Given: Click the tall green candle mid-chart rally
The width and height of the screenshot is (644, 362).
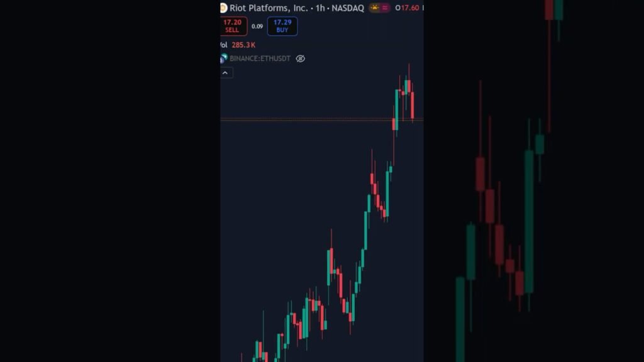Looking at the screenshot, I should pyautogui.click(x=365, y=230).
